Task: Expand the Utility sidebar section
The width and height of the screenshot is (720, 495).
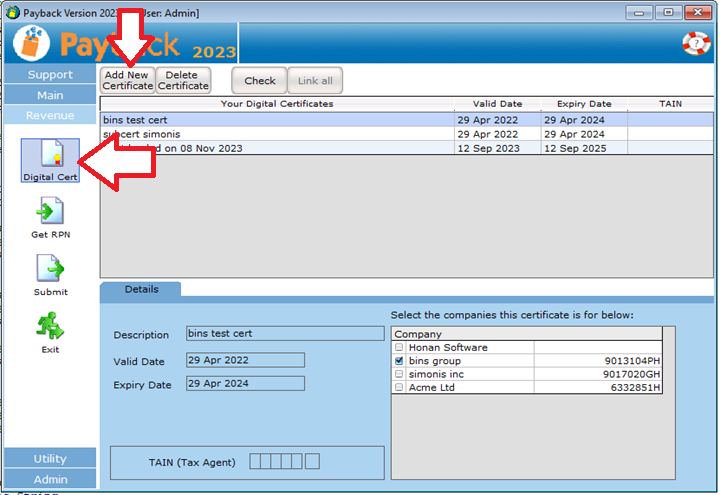Action: tap(50, 458)
